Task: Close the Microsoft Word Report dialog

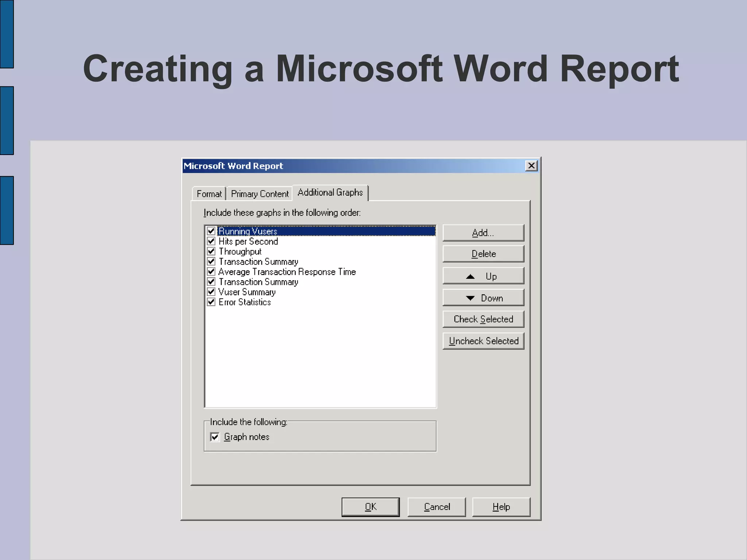Action: tap(531, 166)
